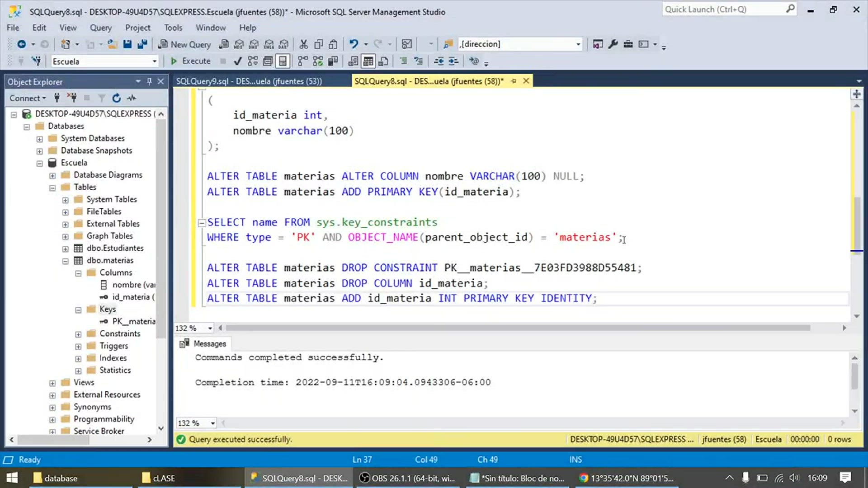Toggle Results to File output mode
868x488 pixels.
click(383, 61)
